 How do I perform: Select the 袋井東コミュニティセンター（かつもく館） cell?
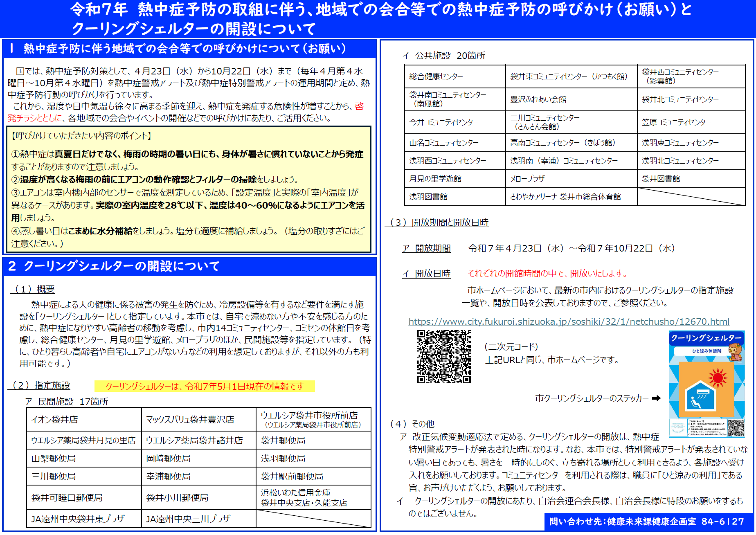click(x=571, y=76)
